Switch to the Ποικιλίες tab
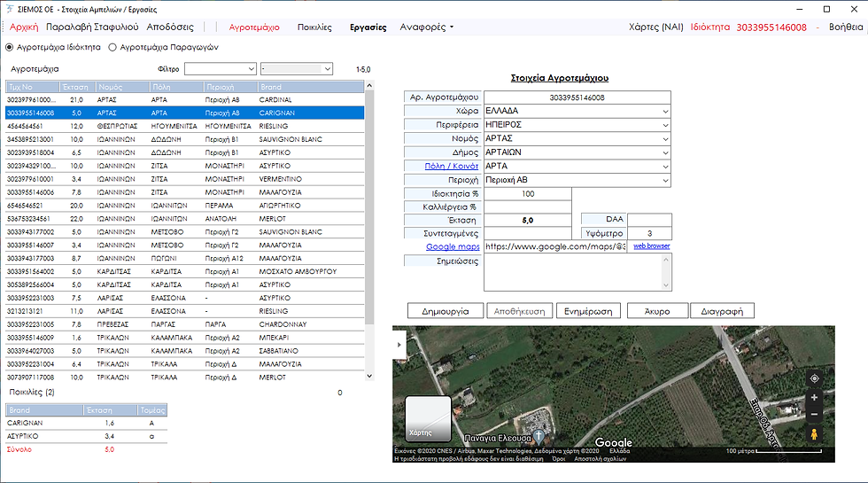 [x=314, y=27]
